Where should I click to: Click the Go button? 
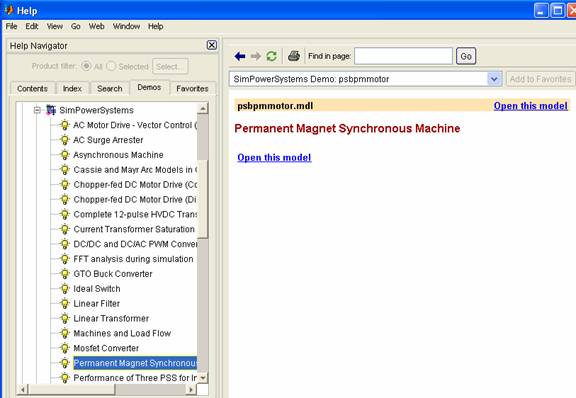(x=466, y=56)
